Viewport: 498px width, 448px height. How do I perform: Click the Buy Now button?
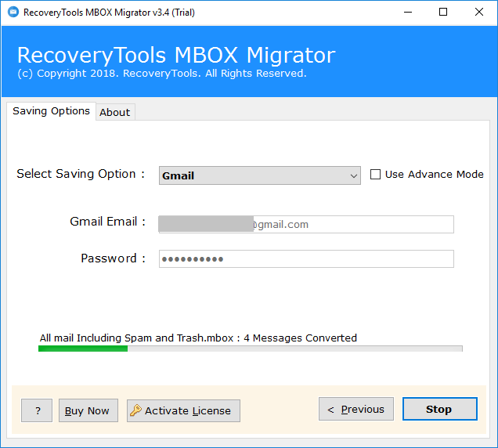[x=88, y=410]
